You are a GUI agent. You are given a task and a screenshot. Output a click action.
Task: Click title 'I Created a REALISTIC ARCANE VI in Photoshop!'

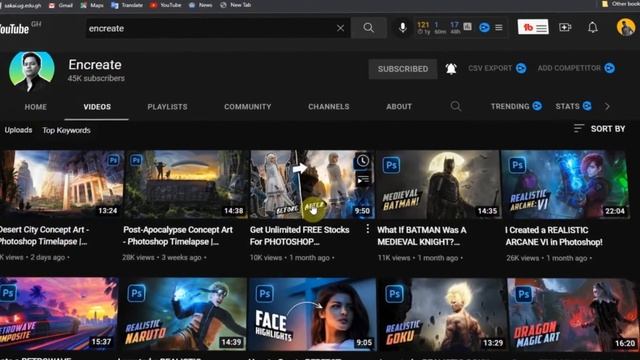point(554,236)
